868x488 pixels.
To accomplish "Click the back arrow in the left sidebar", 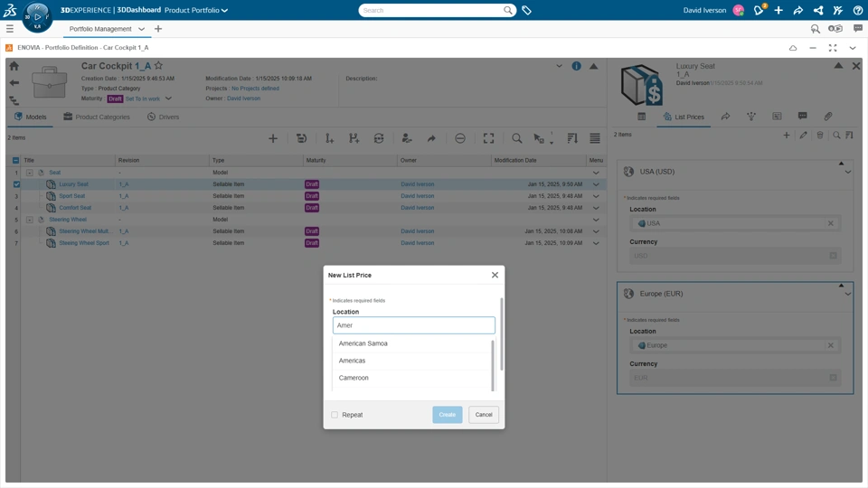I will tap(14, 82).
